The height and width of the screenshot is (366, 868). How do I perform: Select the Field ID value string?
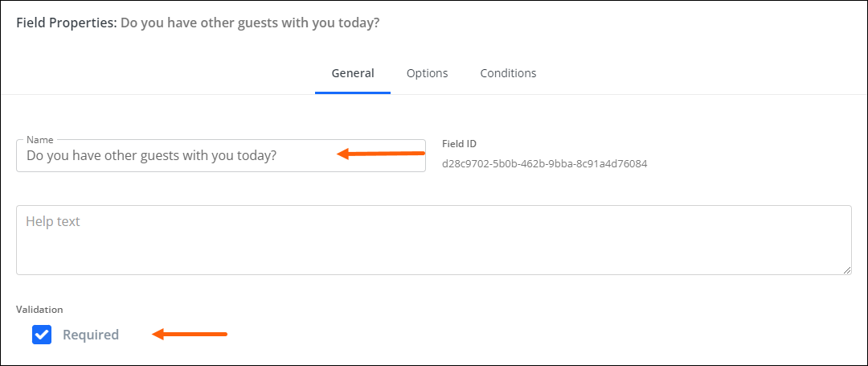click(545, 164)
